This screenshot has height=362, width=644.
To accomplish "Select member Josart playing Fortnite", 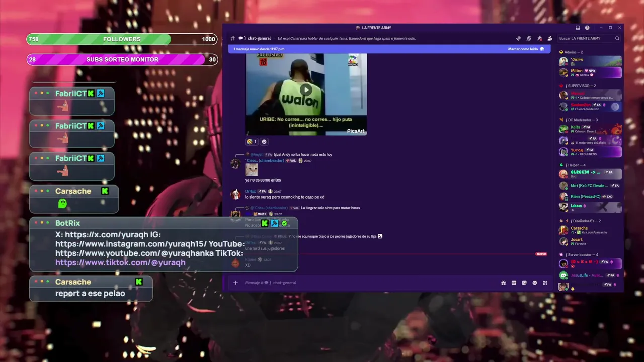I will coord(590,241).
